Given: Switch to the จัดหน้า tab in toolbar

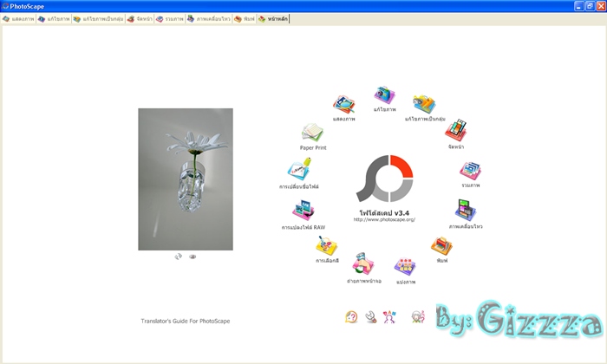Looking at the screenshot, I should pos(140,19).
